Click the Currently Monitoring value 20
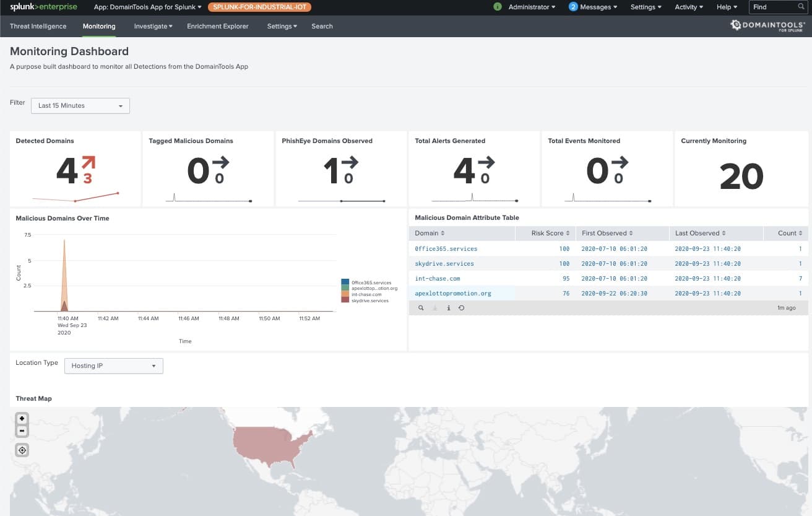 pos(741,177)
